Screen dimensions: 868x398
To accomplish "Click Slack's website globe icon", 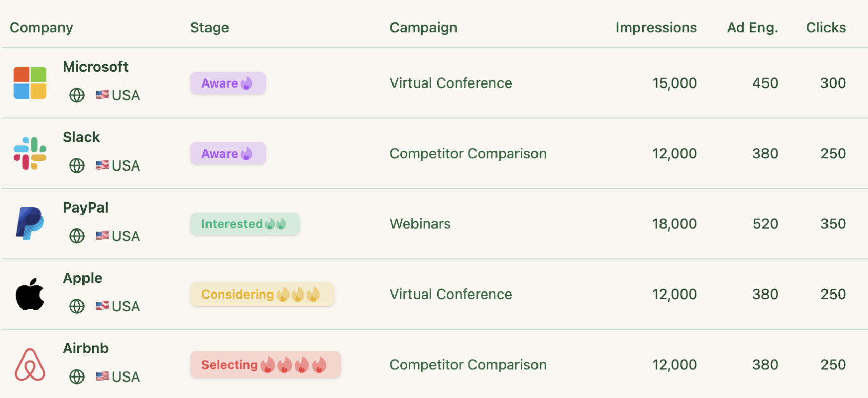I will coord(77,165).
